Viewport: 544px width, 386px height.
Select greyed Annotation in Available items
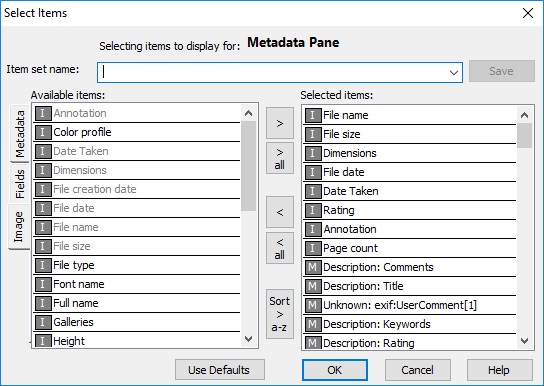pyautogui.click(x=137, y=113)
